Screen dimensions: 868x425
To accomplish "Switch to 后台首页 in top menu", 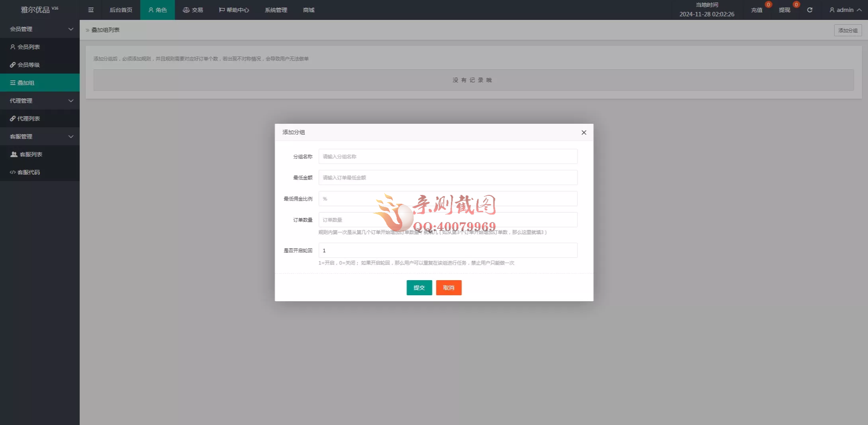I will point(120,10).
